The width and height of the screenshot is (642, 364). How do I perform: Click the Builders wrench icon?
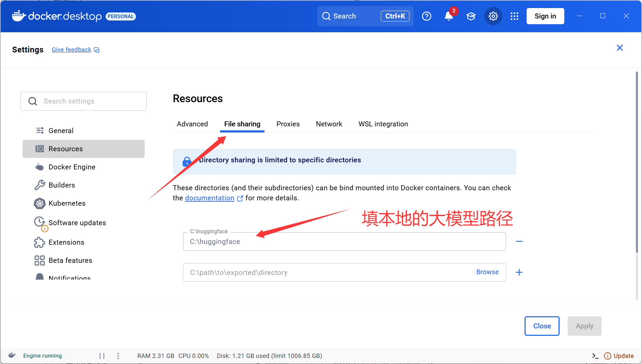pyautogui.click(x=40, y=185)
